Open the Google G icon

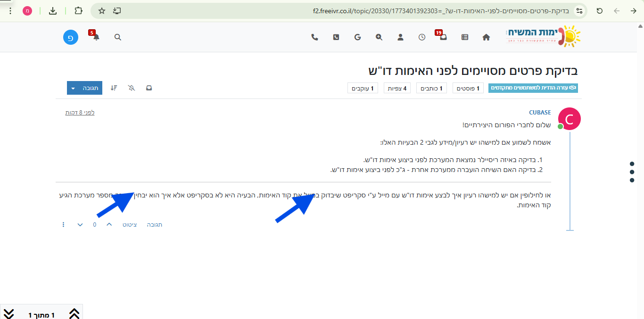coord(358,37)
